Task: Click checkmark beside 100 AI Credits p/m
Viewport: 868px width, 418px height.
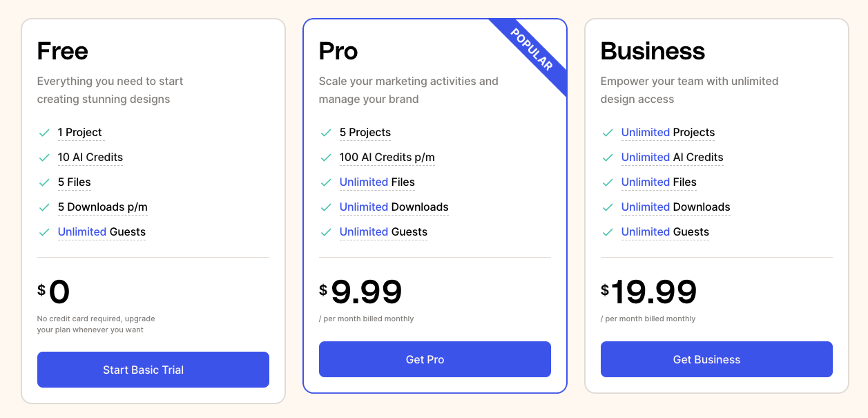Action: pos(326,158)
